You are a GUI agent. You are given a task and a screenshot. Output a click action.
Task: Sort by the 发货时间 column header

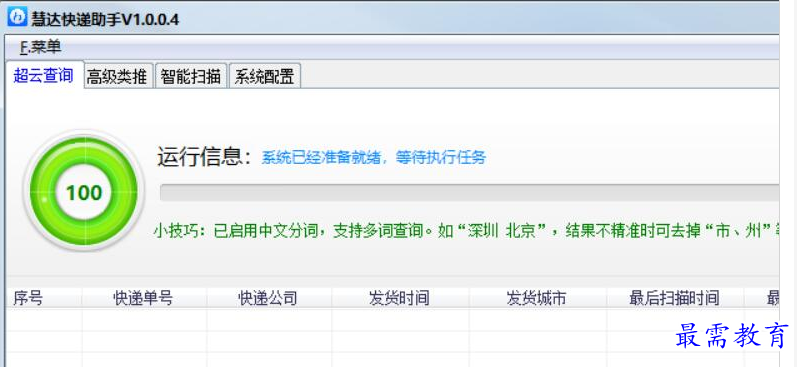[x=400, y=298]
